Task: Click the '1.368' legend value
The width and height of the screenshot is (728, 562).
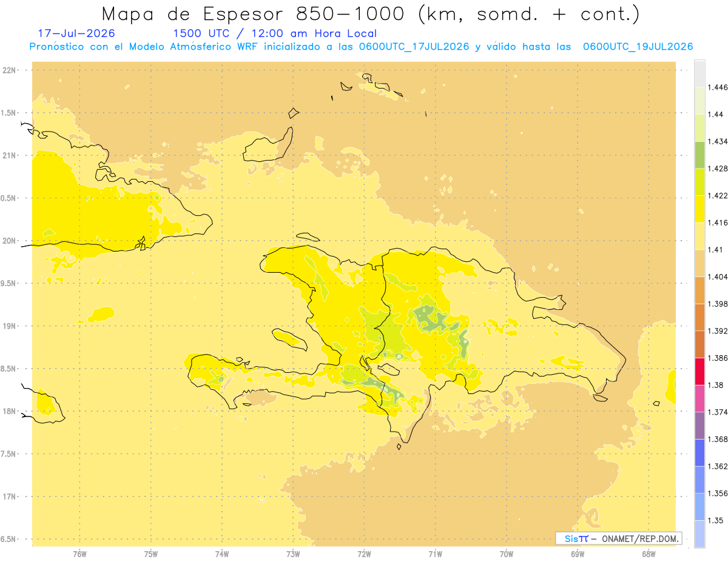Action: (719, 439)
